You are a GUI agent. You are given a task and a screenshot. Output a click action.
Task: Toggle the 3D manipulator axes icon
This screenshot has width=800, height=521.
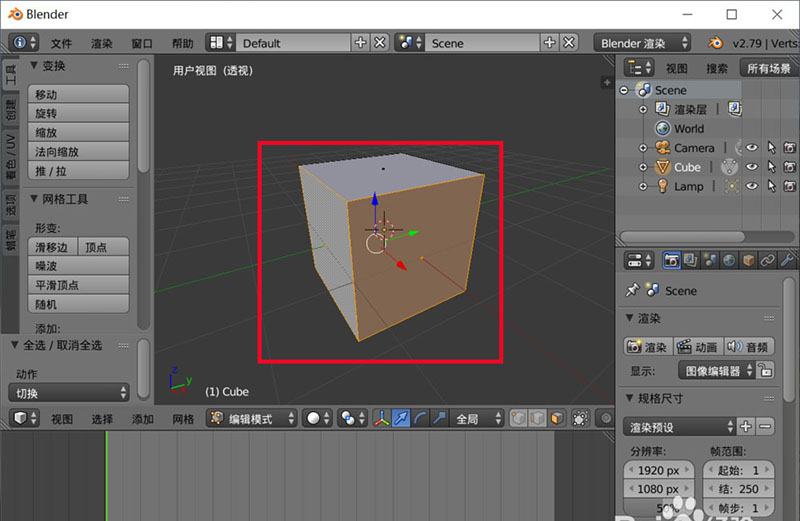pyautogui.click(x=382, y=419)
